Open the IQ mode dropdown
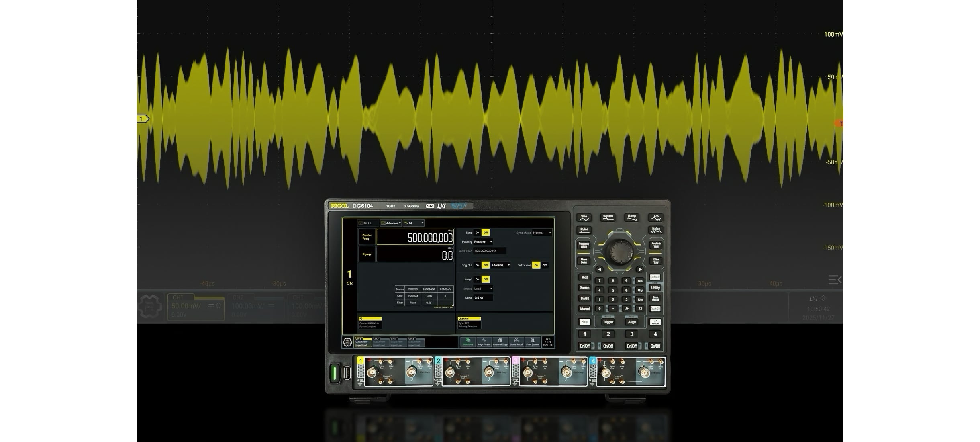Screen dimensions: 980x442 pyautogui.click(x=414, y=223)
